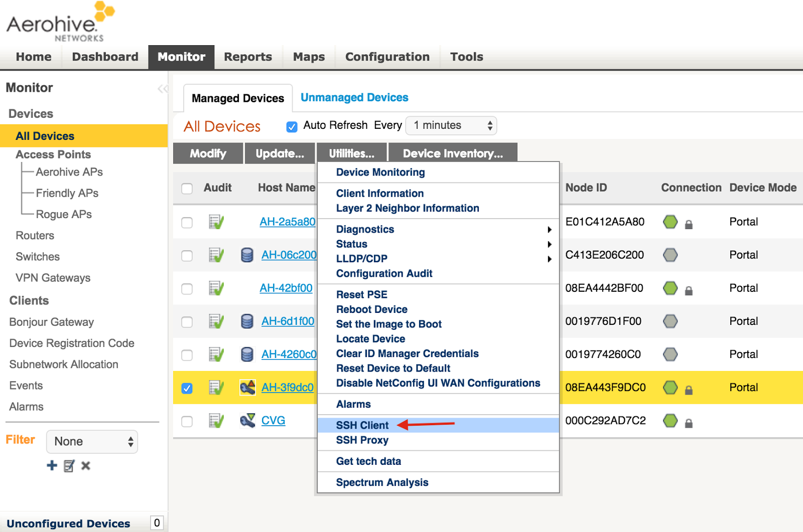
Task: Click the gray connection status for 0019774260C0
Action: point(670,354)
